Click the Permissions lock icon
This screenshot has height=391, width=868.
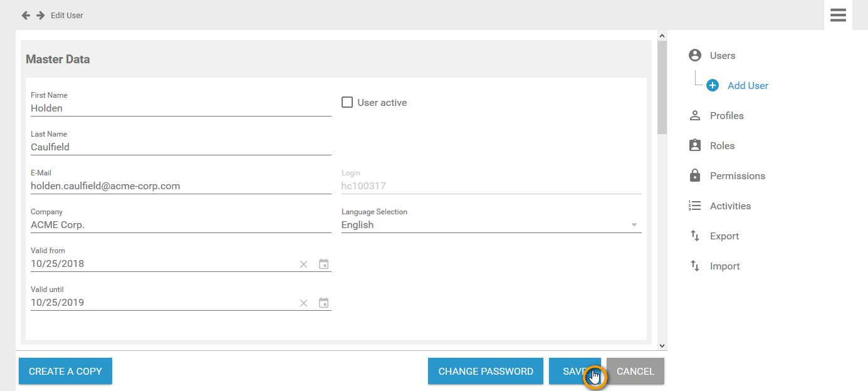[694, 175]
